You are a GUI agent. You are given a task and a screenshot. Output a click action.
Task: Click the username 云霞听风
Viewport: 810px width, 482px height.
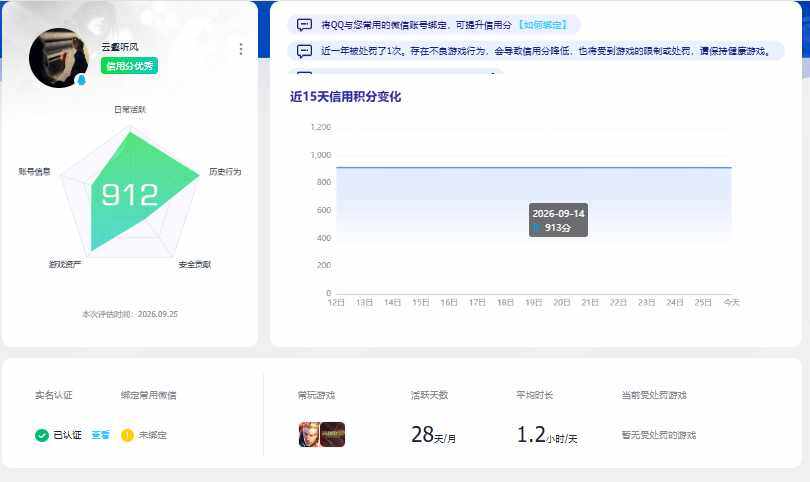[x=120, y=47]
